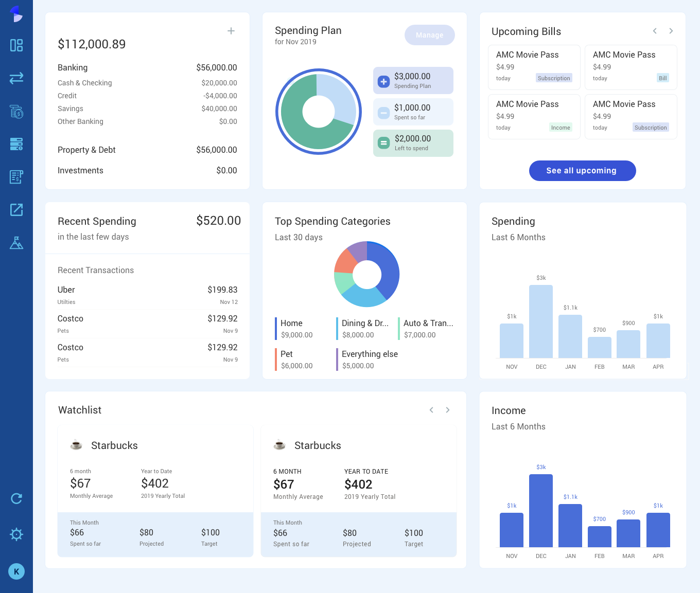
Task: Open the transfers arrows icon in sidebar
Action: 16,78
